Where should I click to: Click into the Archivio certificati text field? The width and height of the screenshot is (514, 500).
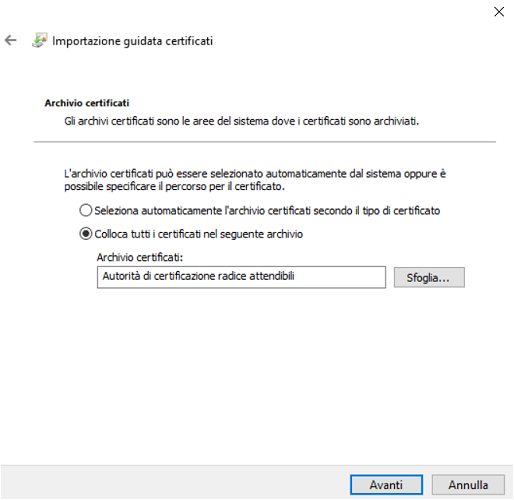241,277
